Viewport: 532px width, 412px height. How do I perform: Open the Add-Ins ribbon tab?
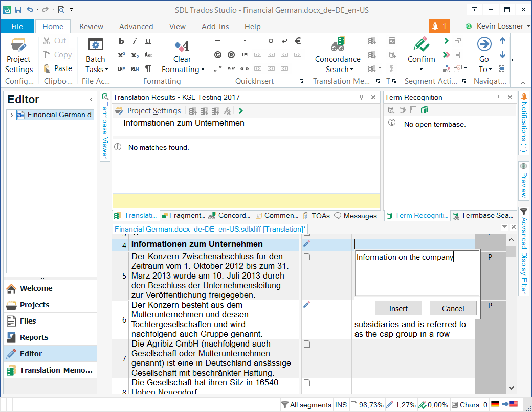215,27
